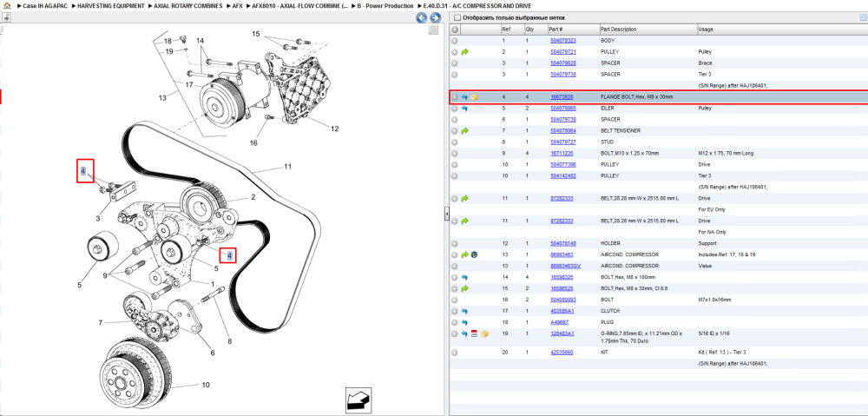This screenshot has width=868, height=416.
Task: Click the pin icon in the diagram toolbar
Action: (6, 17)
